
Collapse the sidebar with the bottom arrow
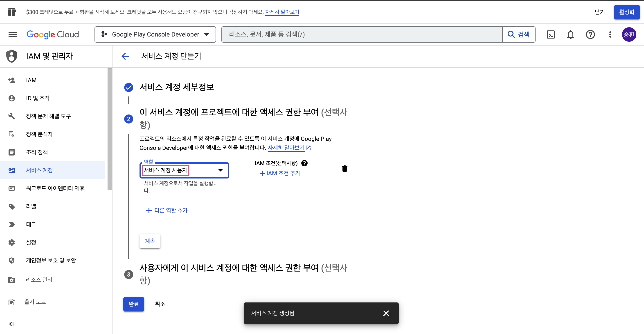click(11, 324)
